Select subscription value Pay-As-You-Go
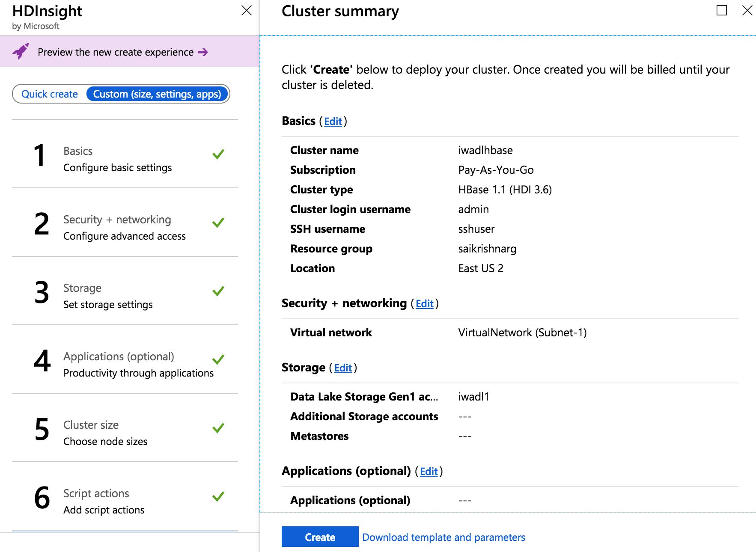The width and height of the screenshot is (756, 552). click(x=496, y=170)
